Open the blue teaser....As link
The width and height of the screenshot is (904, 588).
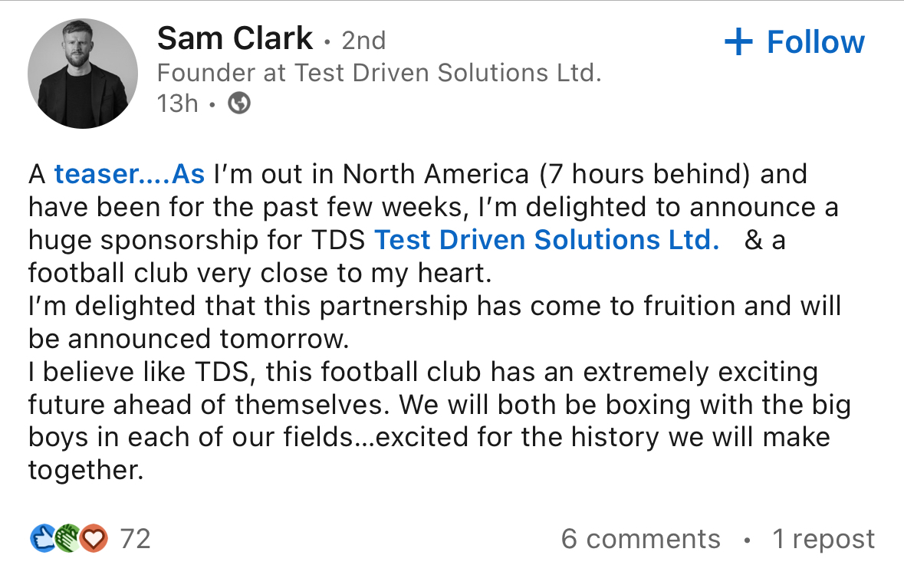click(129, 174)
